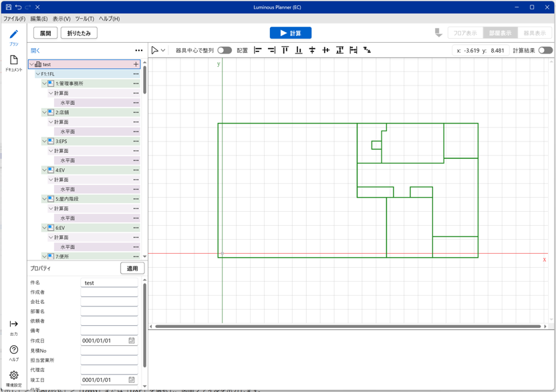Click the 計算 button
This screenshot has width=556, height=392.
[291, 33]
